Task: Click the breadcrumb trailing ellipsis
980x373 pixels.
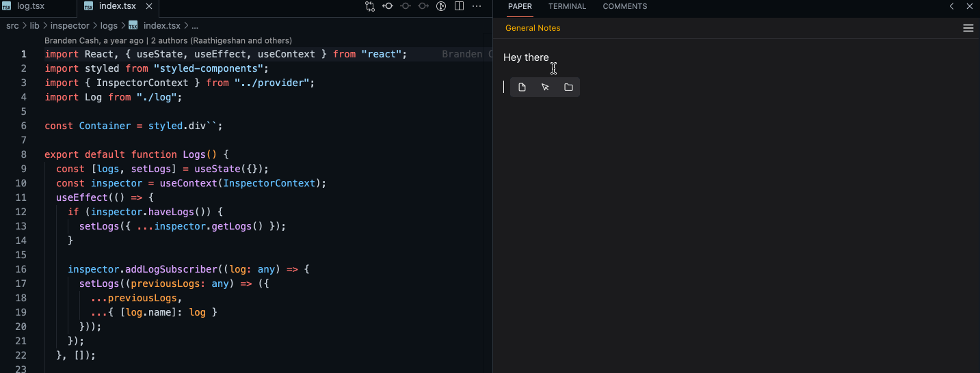Action: pos(194,25)
